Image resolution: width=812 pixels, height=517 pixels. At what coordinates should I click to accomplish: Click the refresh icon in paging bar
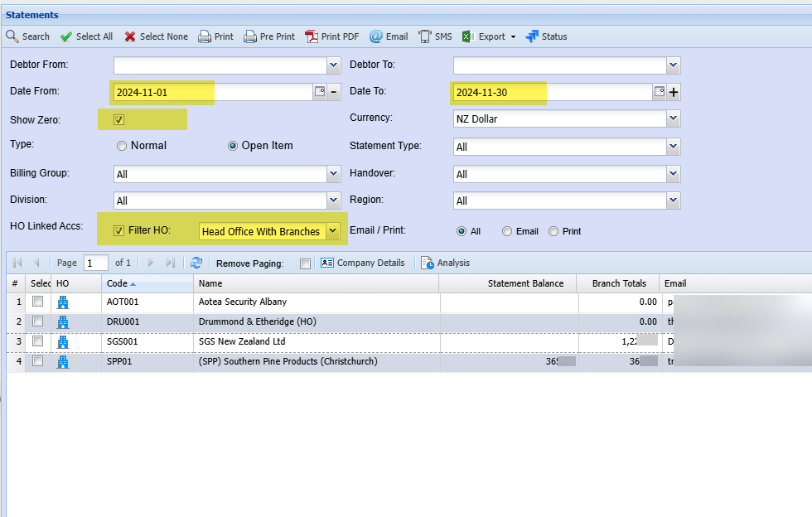click(196, 263)
